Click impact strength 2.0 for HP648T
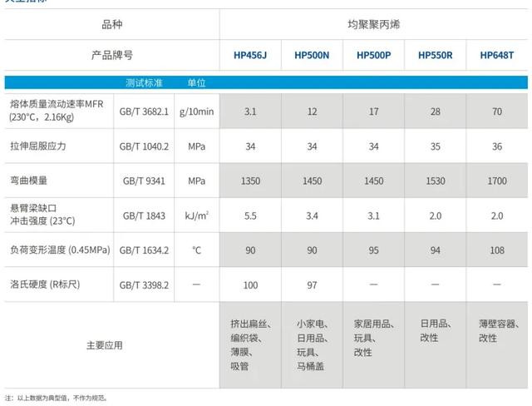 click(x=497, y=216)
